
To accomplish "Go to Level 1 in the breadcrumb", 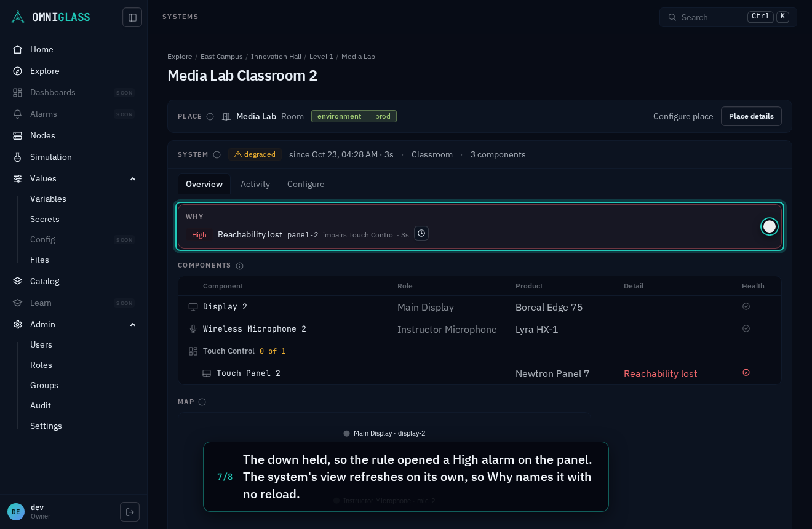I will [321, 57].
